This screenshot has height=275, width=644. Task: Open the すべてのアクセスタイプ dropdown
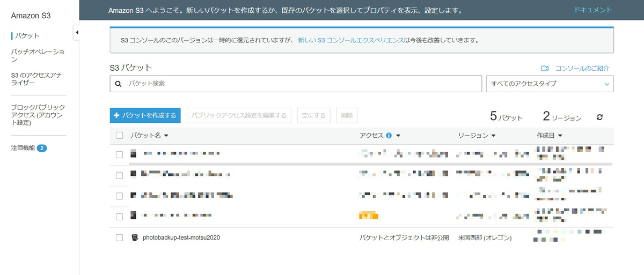550,84
